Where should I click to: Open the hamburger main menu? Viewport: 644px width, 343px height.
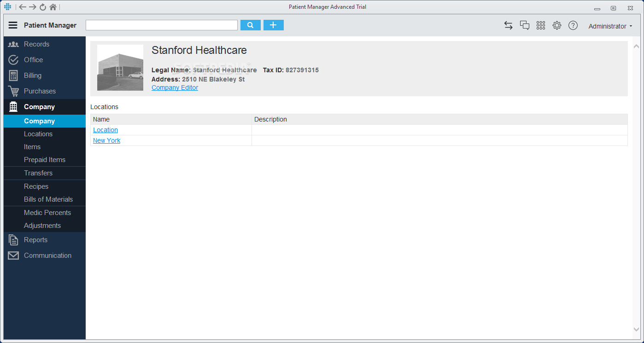click(13, 25)
